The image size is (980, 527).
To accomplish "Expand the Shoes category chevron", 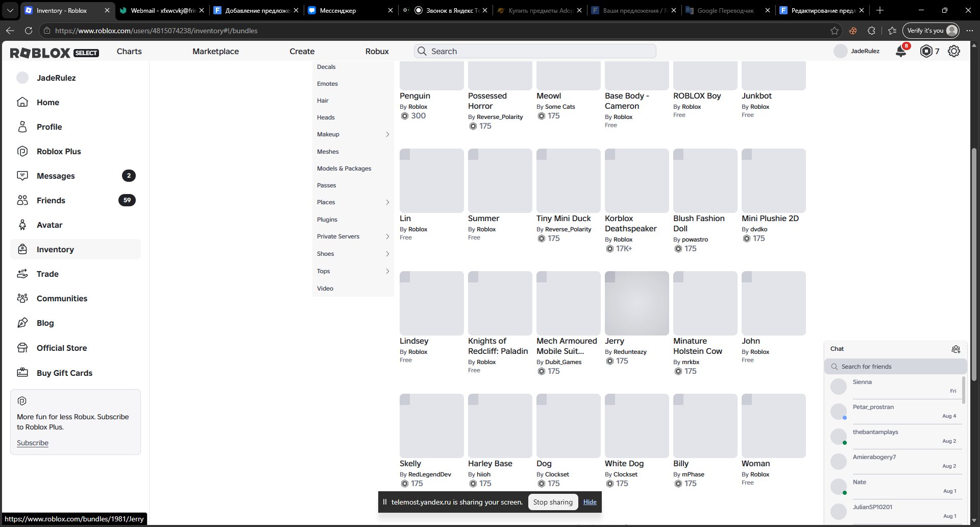I will (387, 254).
